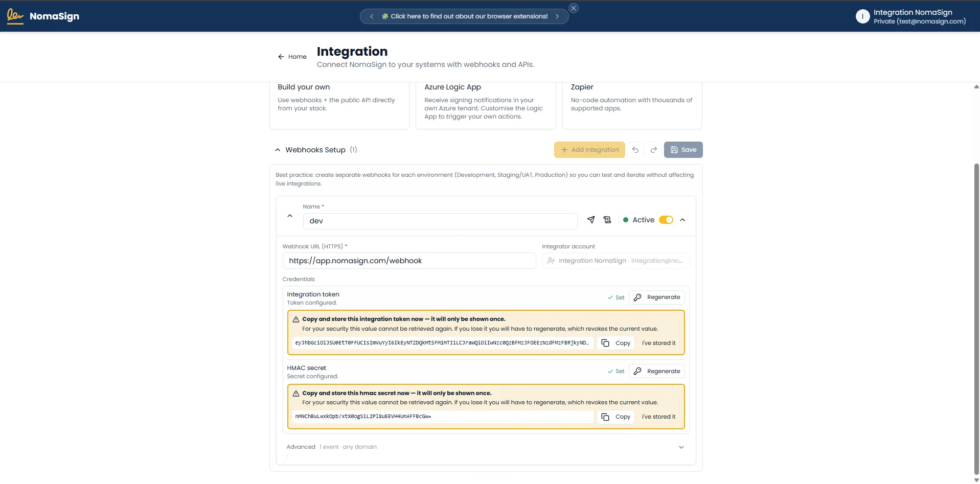Redo the last change
Viewport: 980px width, 484px height.
653,150
